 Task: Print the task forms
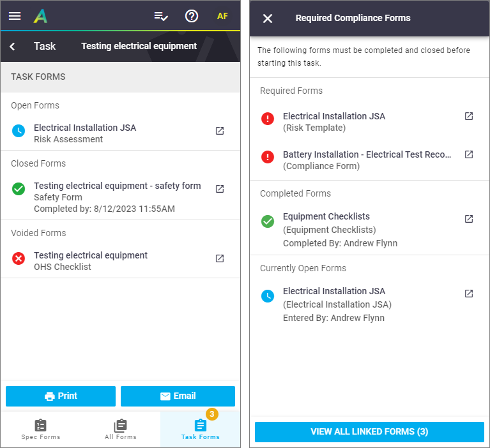click(x=61, y=396)
